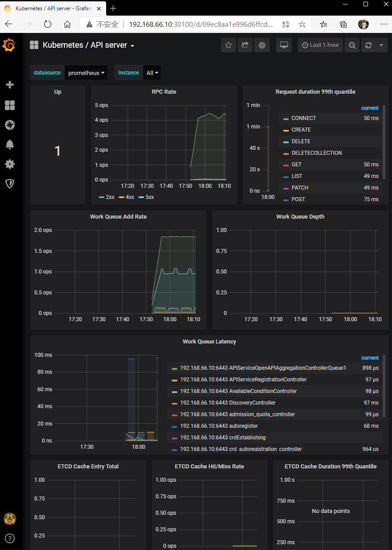Cycle view mode with monitor icon
This screenshot has height=550, width=392.
point(284,45)
